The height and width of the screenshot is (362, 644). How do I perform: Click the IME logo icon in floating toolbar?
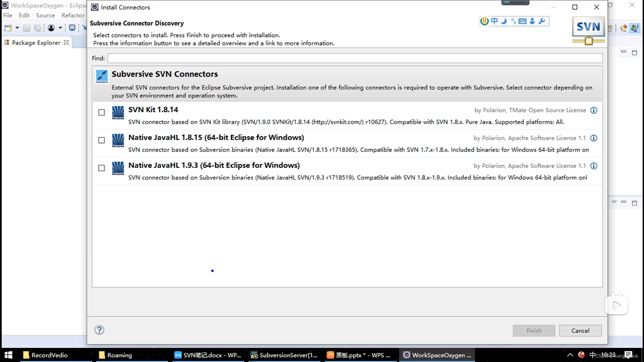484,21
